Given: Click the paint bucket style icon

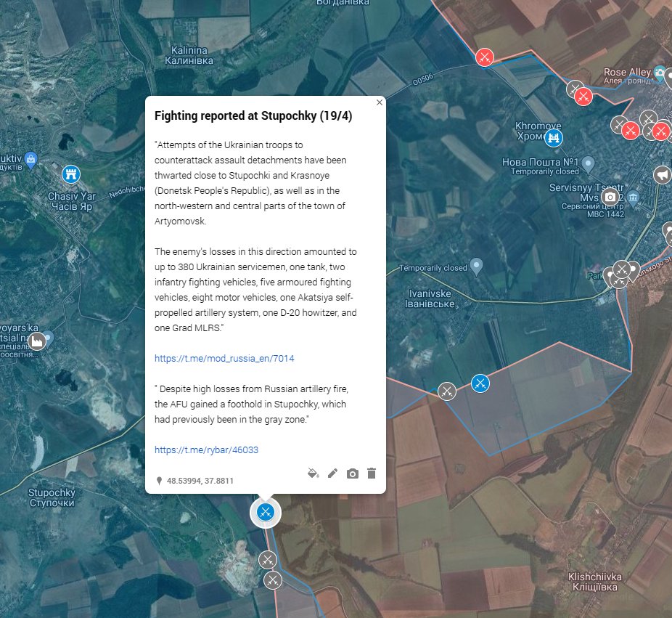Looking at the screenshot, I should tap(314, 473).
